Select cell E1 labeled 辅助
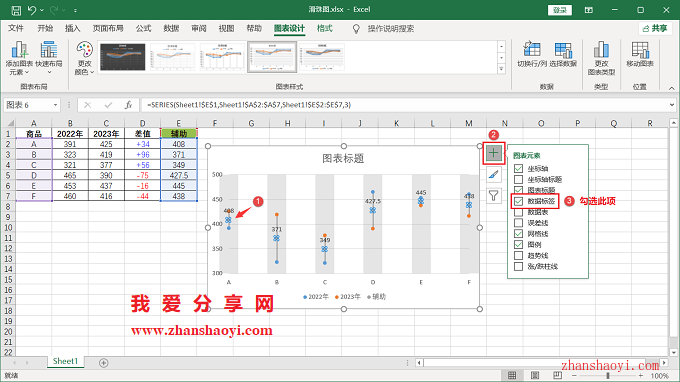This screenshot has width=680, height=382. coord(179,134)
